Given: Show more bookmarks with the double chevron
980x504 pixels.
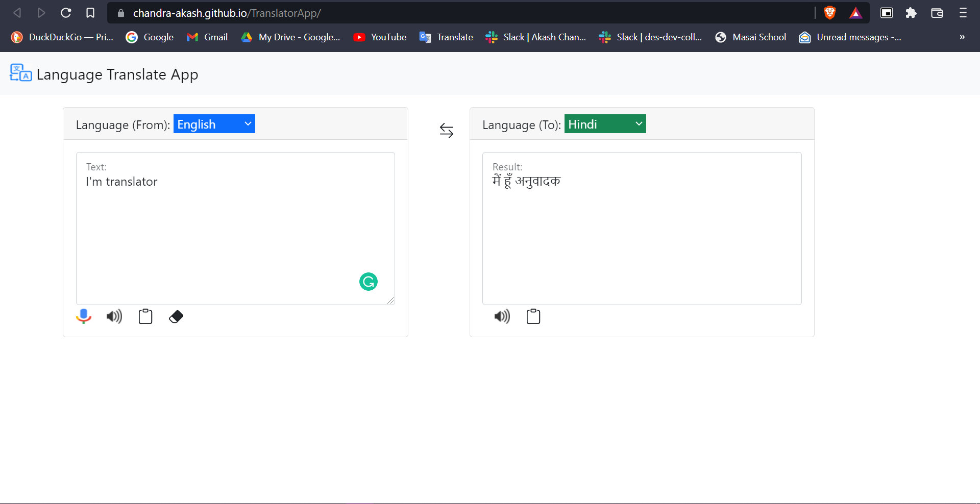Looking at the screenshot, I should coord(962,37).
